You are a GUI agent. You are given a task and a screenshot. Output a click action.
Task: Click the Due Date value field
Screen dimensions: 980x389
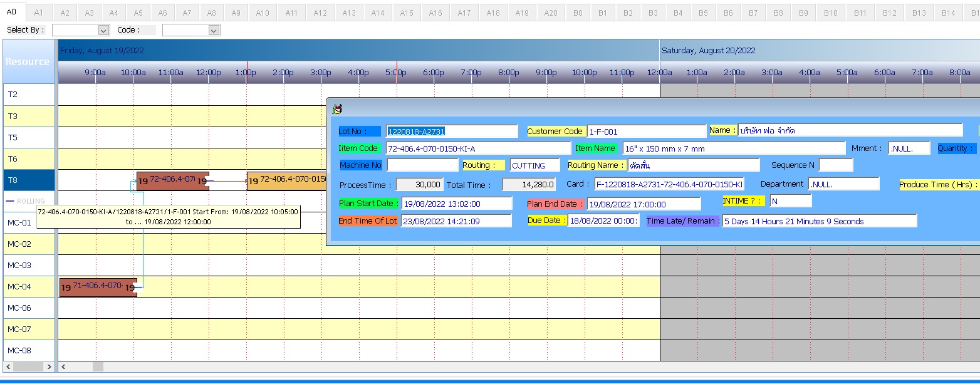tap(603, 220)
